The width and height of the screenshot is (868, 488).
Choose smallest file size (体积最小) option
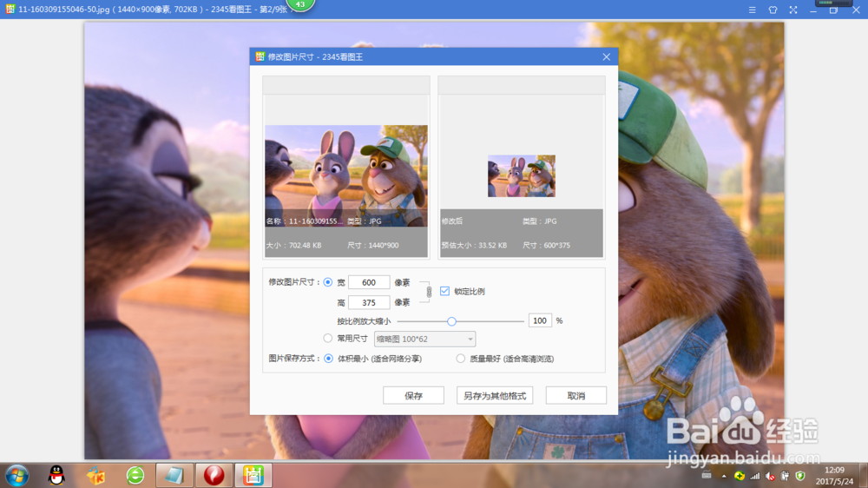[328, 359]
